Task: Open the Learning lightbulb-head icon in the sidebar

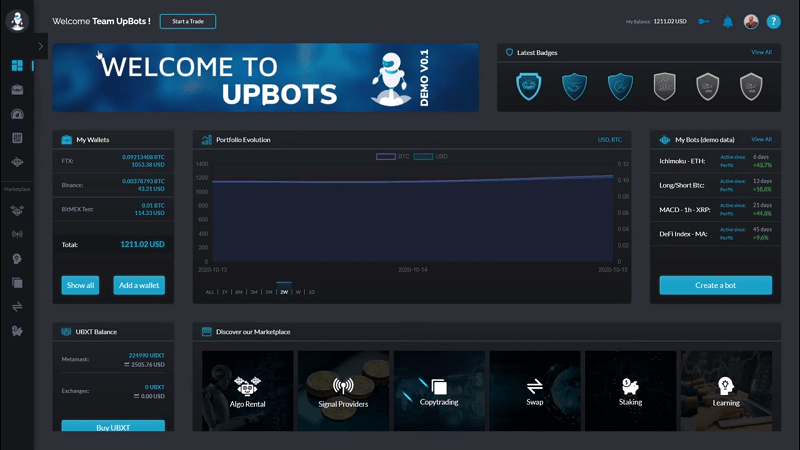Action: (x=17, y=259)
